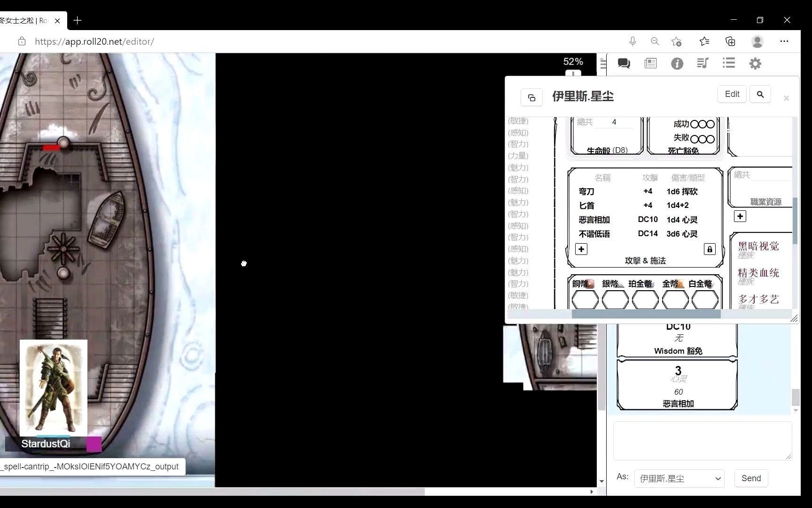Check second 失敗 death save circle
Image resolution: width=812 pixels, height=508 pixels.
(x=703, y=139)
